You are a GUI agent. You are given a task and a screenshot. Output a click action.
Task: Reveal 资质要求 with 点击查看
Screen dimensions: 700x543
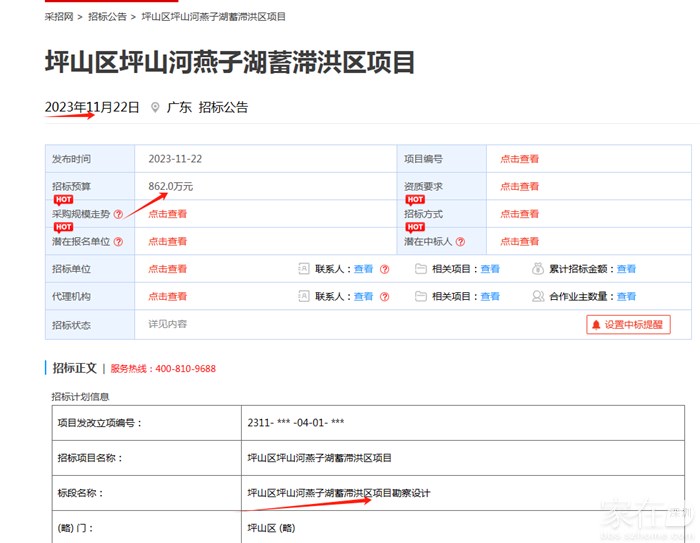click(519, 187)
